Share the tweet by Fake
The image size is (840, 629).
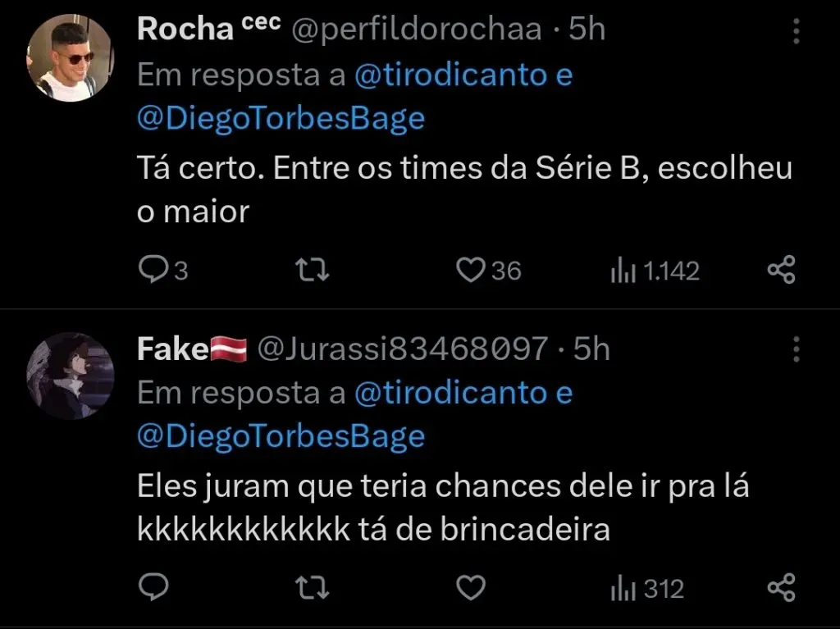click(x=780, y=588)
